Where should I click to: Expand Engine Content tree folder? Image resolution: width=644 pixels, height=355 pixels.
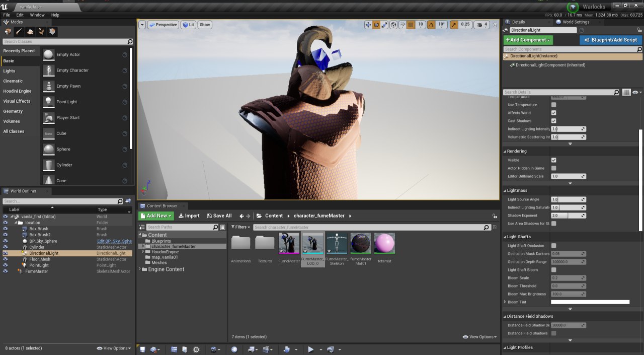140,269
